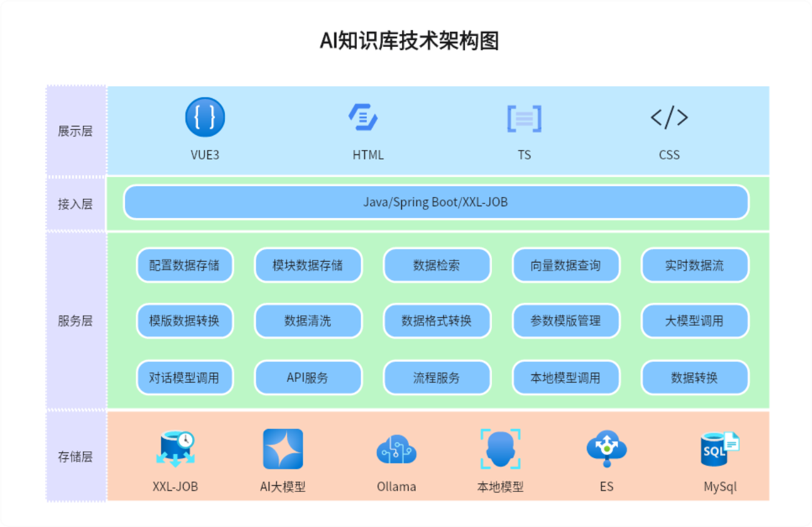Click the 本地模型 text label
This screenshot has height=527, width=812.
point(500,486)
